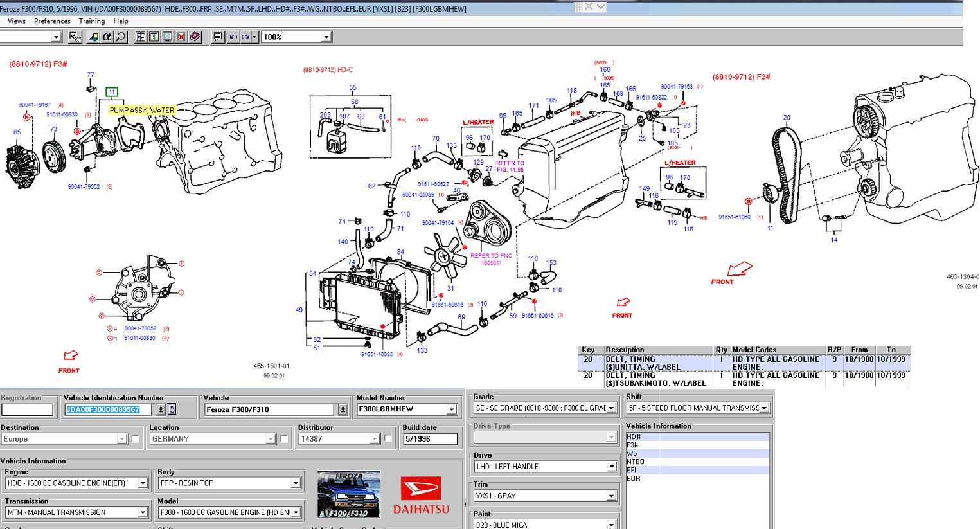980x529 pixels.
Task: Click the Build date input field
Action: pos(429,439)
